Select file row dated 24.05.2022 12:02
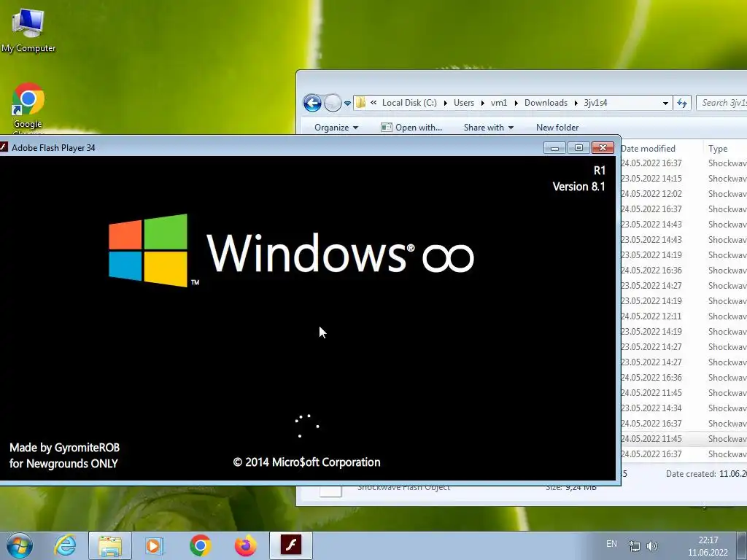The width and height of the screenshot is (747, 560). tap(684, 194)
